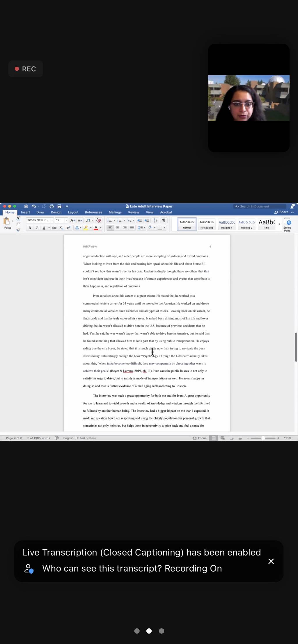Click the Save floppy disk icon
The image size is (298, 644).
(59, 206)
